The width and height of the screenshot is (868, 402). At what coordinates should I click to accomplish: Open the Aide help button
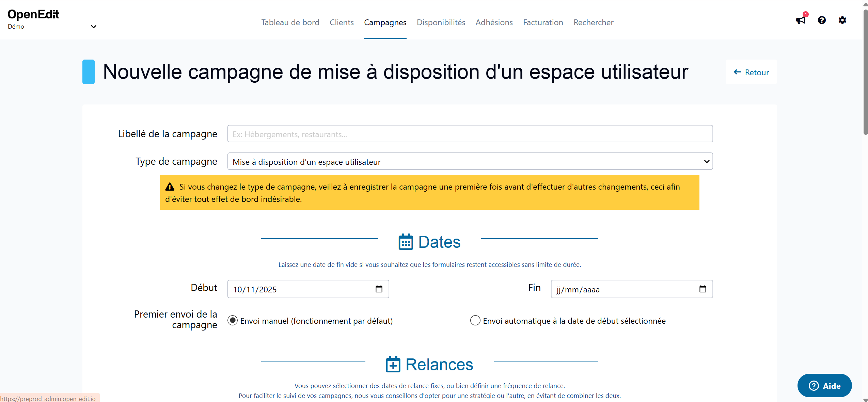point(824,386)
